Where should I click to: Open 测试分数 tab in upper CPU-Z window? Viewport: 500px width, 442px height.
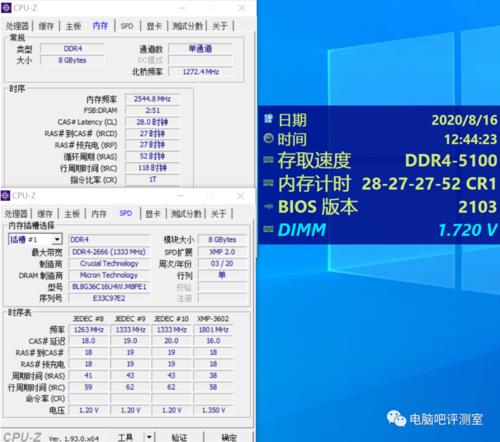[x=187, y=26]
